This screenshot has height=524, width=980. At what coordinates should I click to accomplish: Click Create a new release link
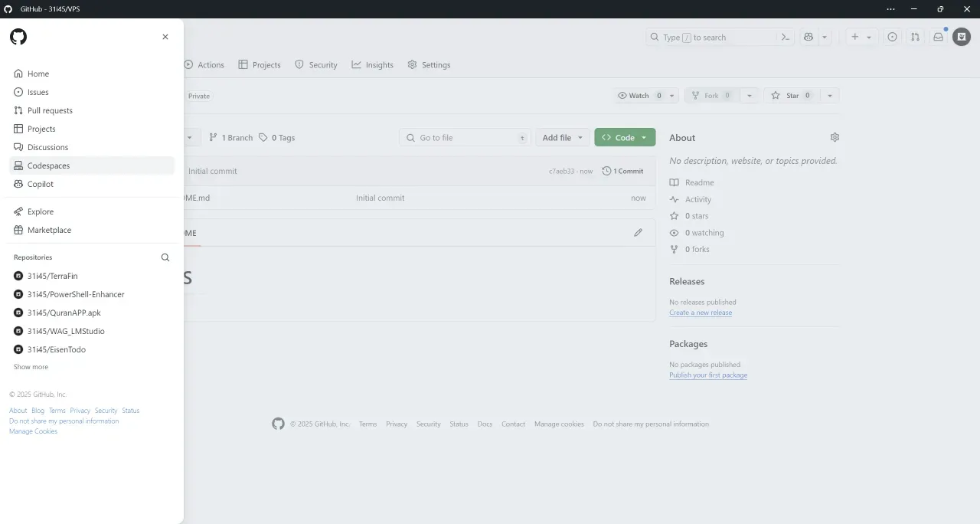click(x=701, y=313)
